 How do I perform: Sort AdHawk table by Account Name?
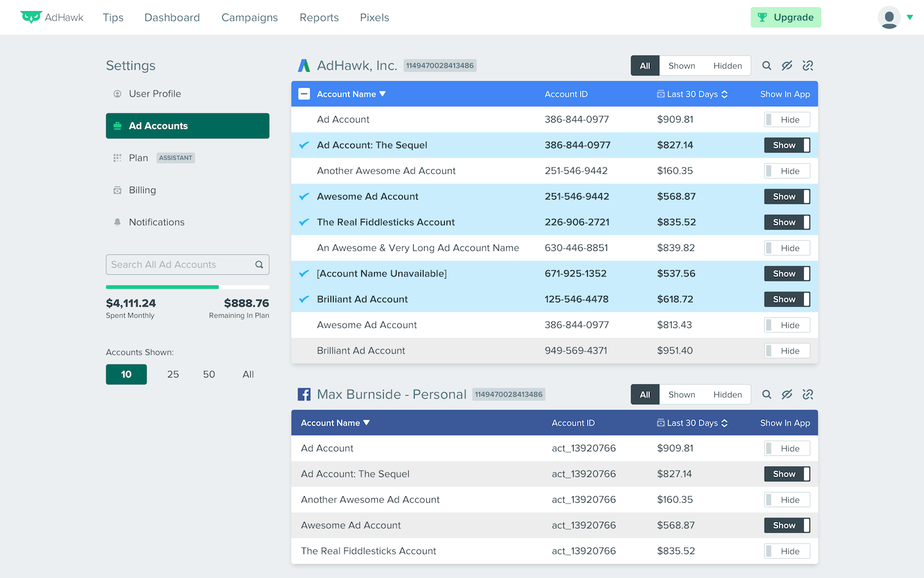[351, 94]
